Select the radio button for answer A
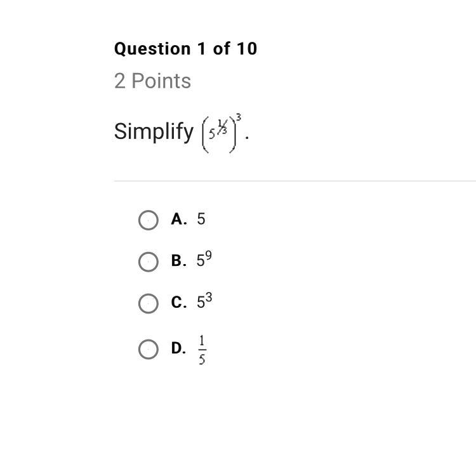This screenshot has width=476, height=476. [148, 220]
